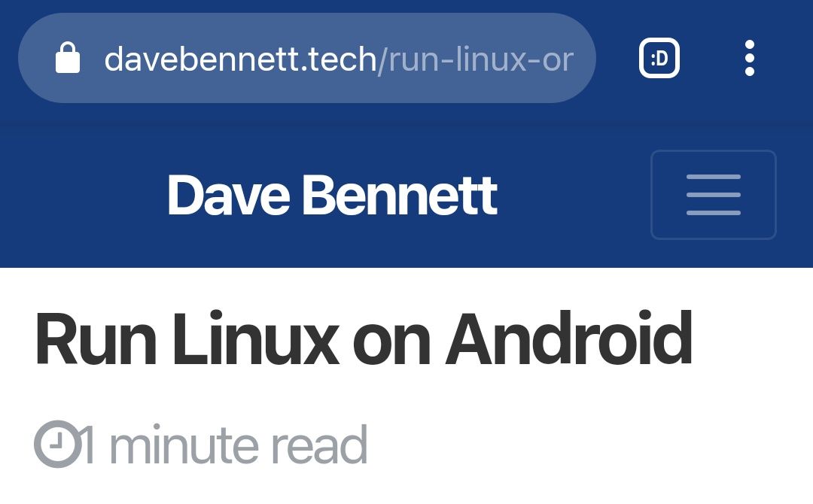
Task: Tap the /run-linux-or URL path text
Action: click(476, 59)
